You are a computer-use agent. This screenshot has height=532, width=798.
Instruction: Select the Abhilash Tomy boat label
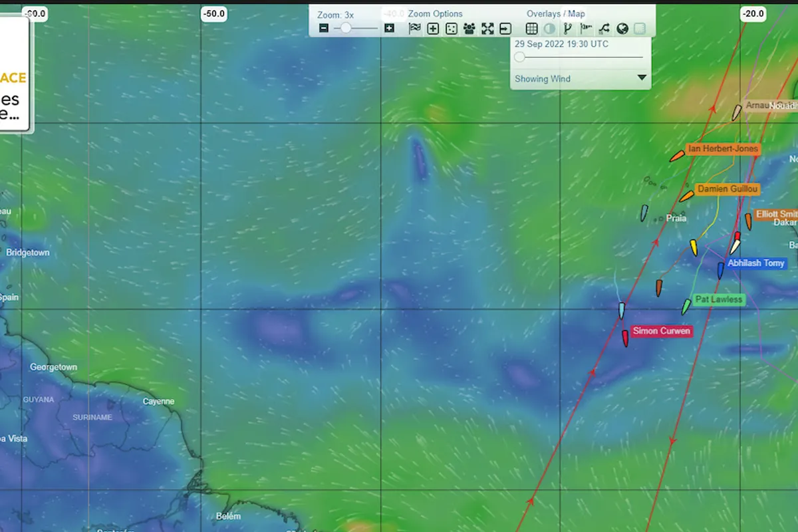tap(755, 263)
